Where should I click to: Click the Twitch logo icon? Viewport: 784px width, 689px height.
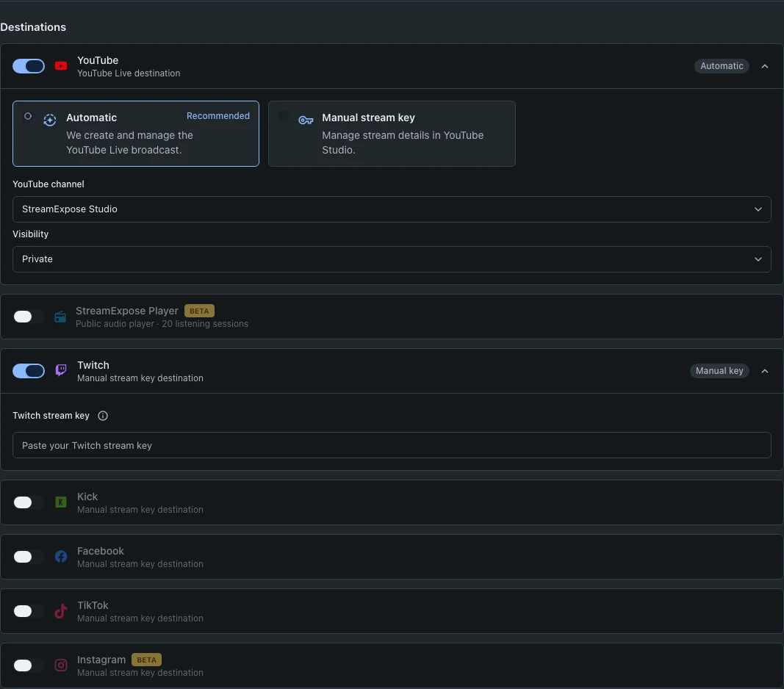[x=61, y=370]
